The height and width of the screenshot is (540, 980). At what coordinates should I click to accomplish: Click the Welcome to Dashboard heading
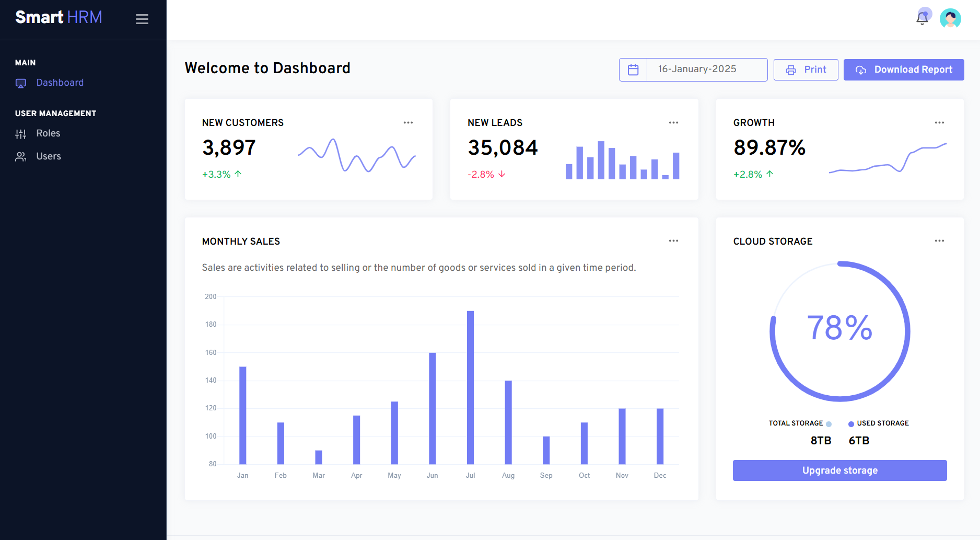point(267,68)
